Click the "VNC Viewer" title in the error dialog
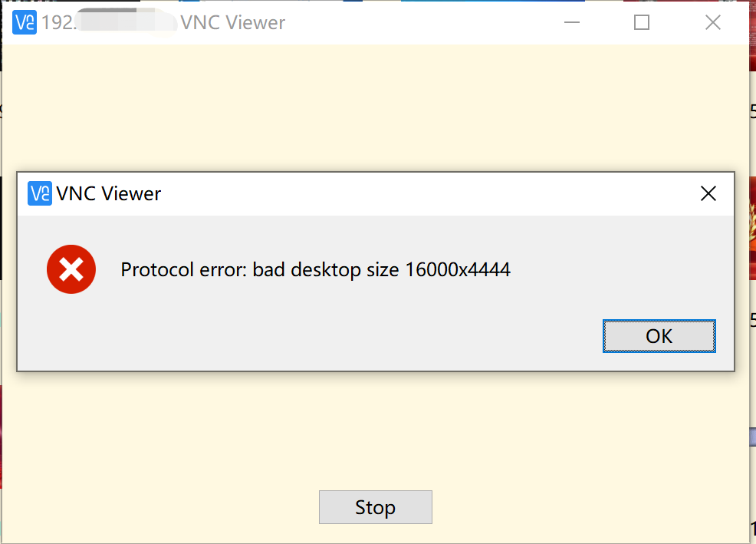 tap(109, 193)
